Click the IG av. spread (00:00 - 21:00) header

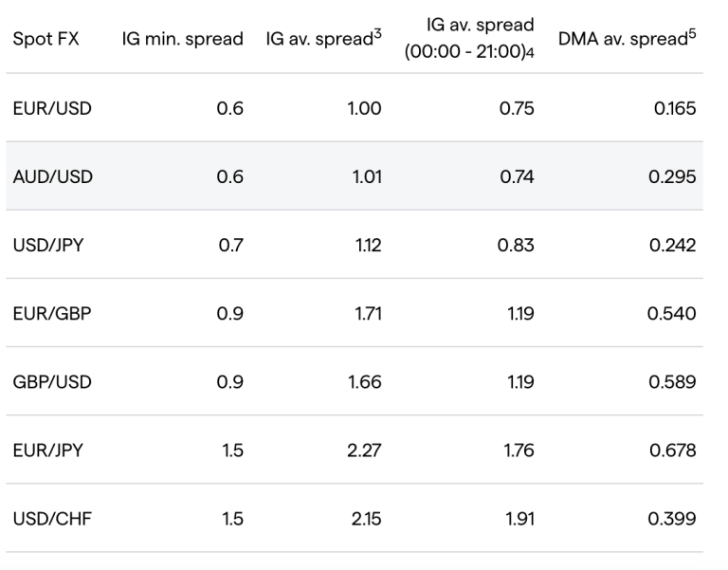pyautogui.click(x=468, y=39)
